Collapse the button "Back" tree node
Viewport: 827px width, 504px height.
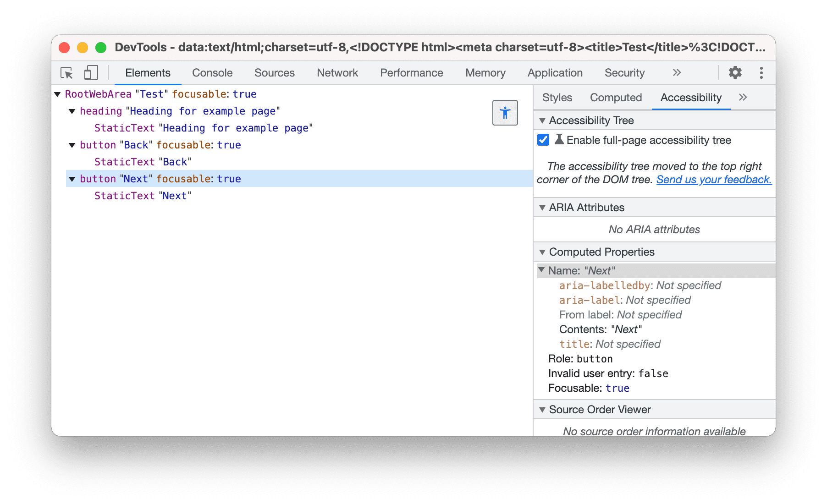pos(72,145)
